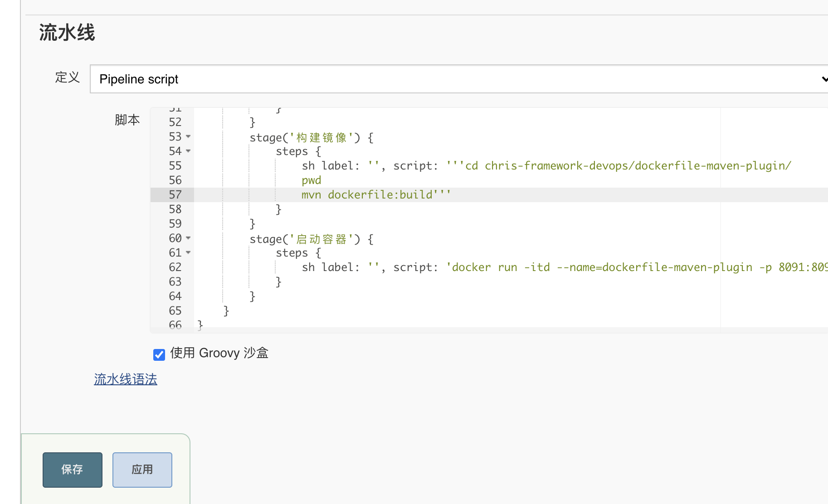
Task: Click the 应用 apply button
Action: [x=142, y=470]
